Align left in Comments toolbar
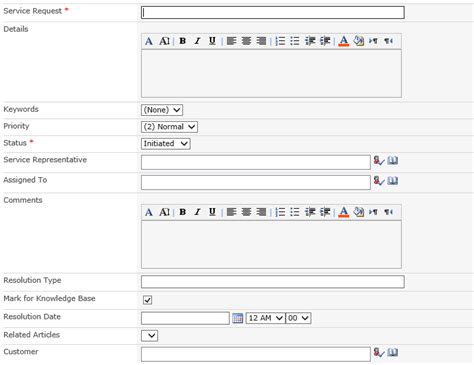Viewport: 474px width, 365px height. [x=231, y=212]
